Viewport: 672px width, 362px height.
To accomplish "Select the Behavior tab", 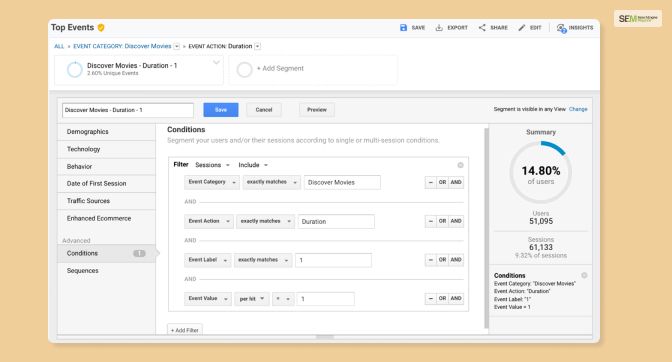I will pyautogui.click(x=106, y=167).
